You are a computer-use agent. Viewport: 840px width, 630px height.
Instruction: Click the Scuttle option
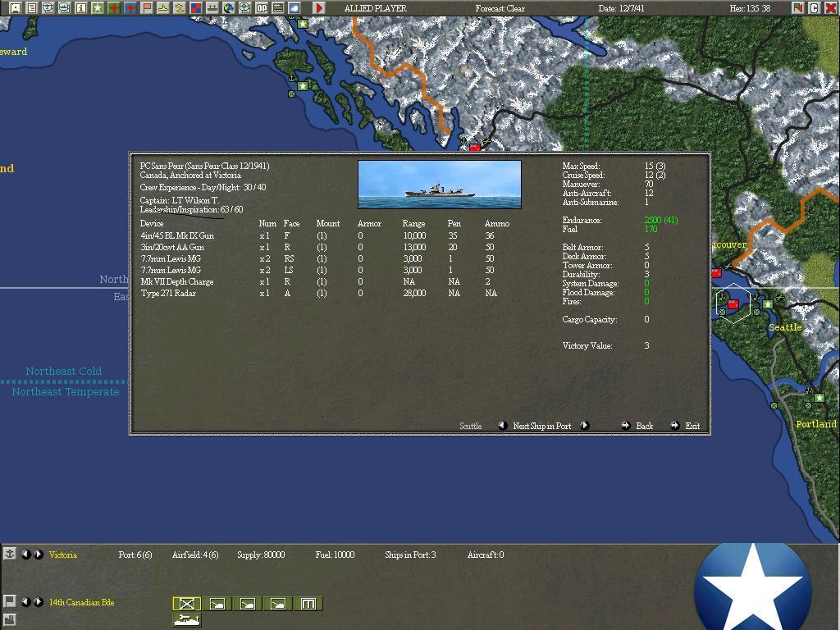(x=470, y=426)
